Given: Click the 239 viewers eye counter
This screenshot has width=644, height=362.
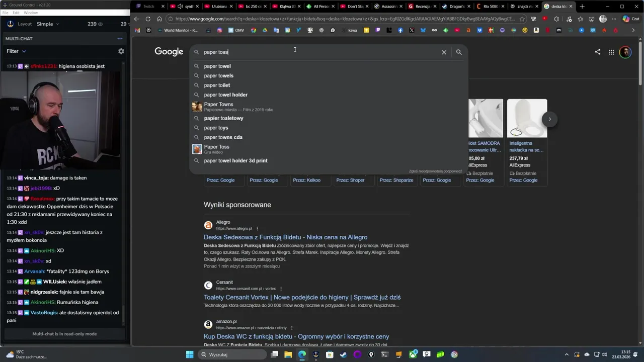Looking at the screenshot, I should [95, 24].
